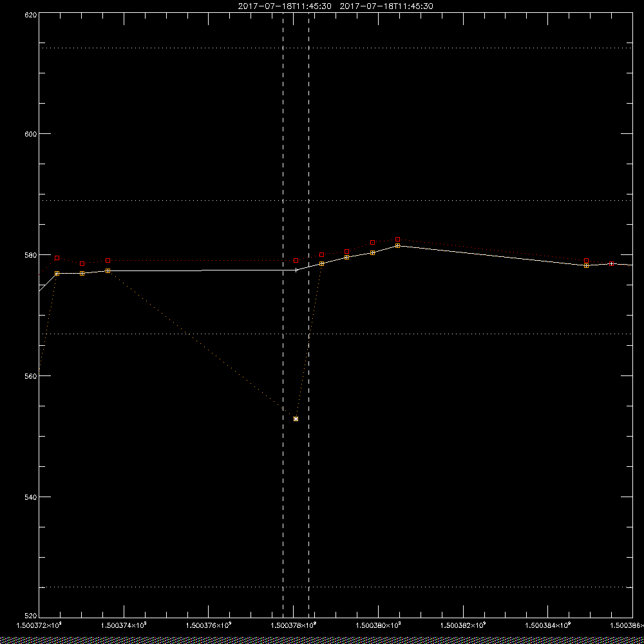
Task: Select the rightmost orange square data marker
Action: pyautogui.click(x=587, y=265)
